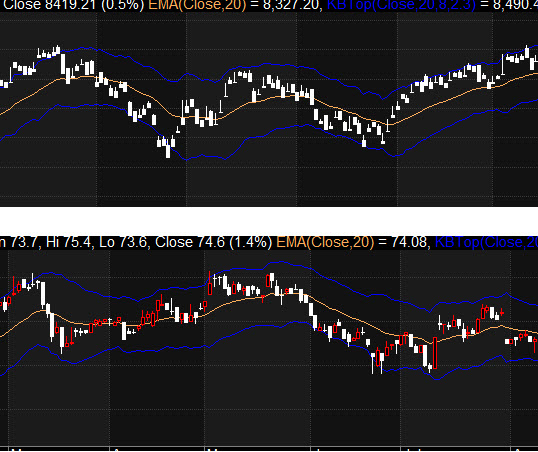538x452 pixels.
Task: Select the tall red candle in bottom chart
Action: pyautogui.click(x=435, y=353)
